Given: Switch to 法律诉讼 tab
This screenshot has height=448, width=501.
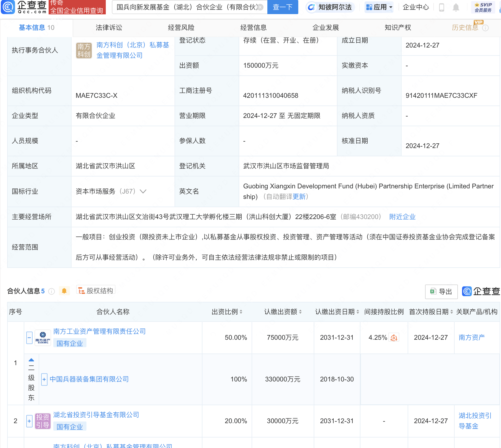Looking at the screenshot, I should pyautogui.click(x=109, y=28).
